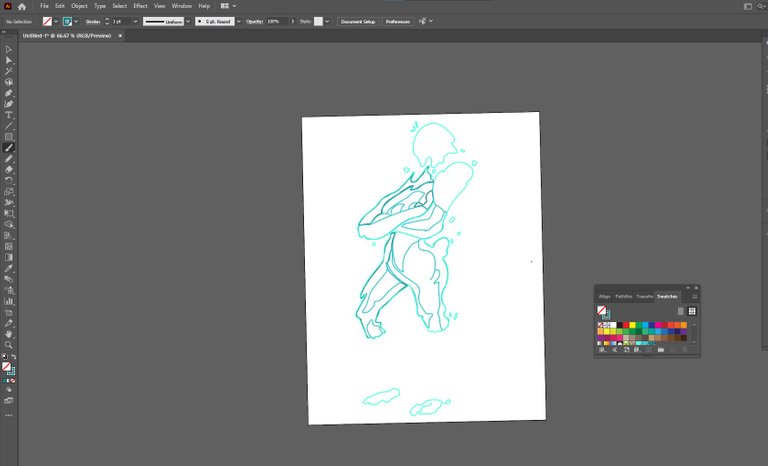Select the Hand tool
The image size is (768, 466).
(x=8, y=334)
